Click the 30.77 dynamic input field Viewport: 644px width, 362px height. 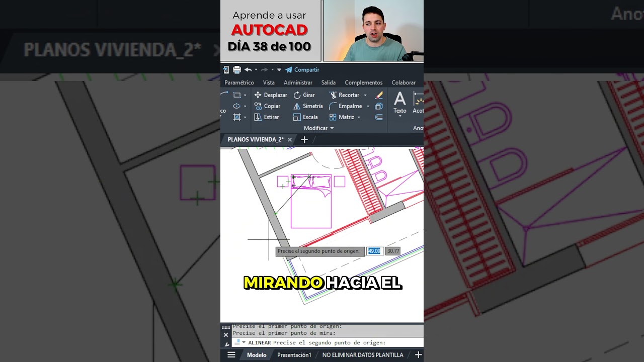(393, 251)
